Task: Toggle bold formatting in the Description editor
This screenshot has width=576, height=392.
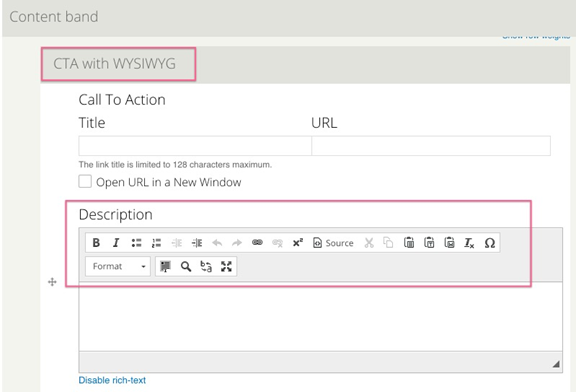Action: click(x=96, y=243)
